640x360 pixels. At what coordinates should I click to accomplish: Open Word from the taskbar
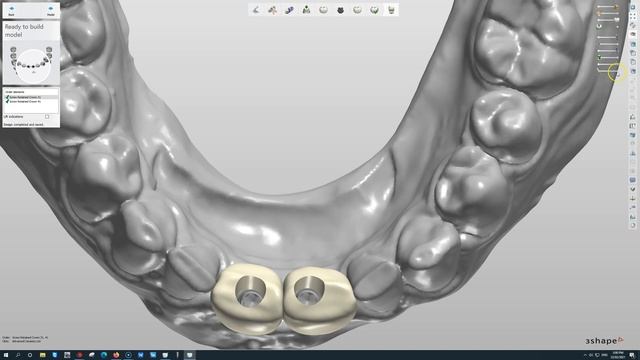(140, 355)
